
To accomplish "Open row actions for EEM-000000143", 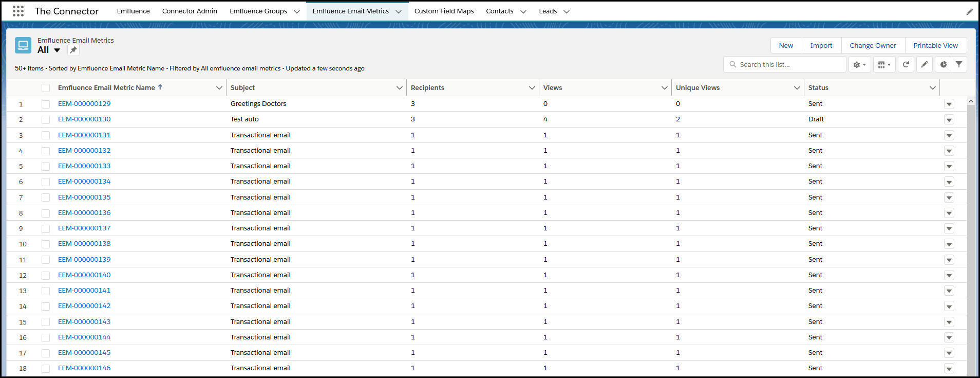I will point(949,322).
